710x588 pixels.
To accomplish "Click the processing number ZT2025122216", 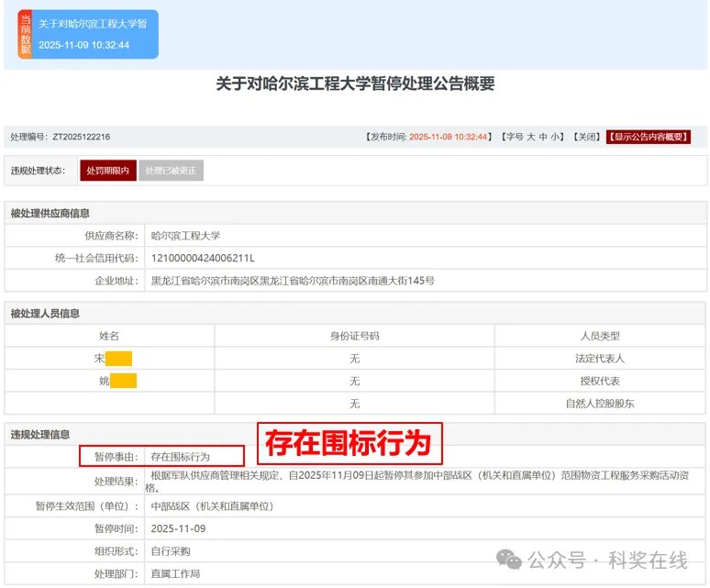I will [x=81, y=137].
